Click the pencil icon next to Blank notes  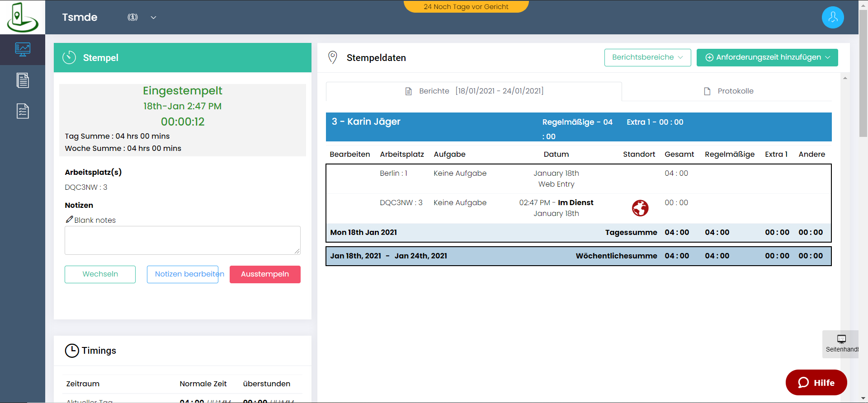69,220
